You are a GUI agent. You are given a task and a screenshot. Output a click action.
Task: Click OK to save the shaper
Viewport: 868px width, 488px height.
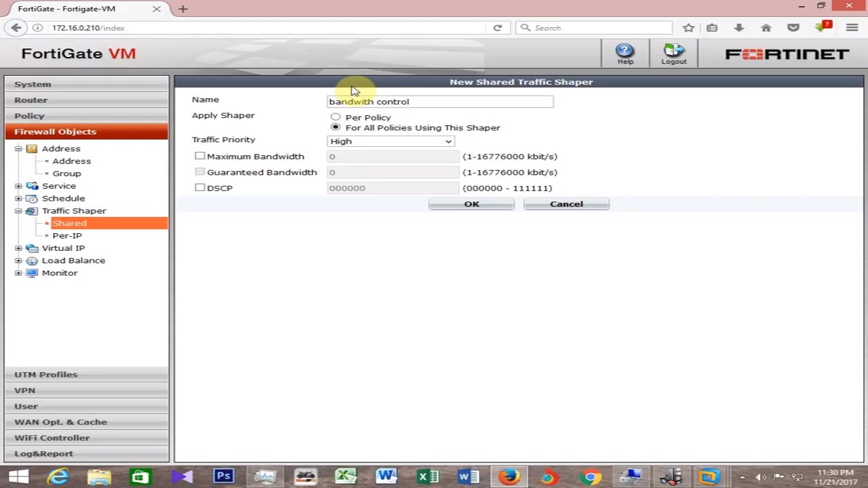[471, 204]
